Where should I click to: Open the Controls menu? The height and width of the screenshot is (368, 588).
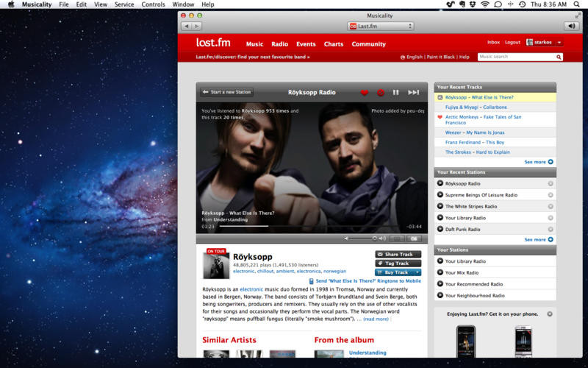(153, 4)
